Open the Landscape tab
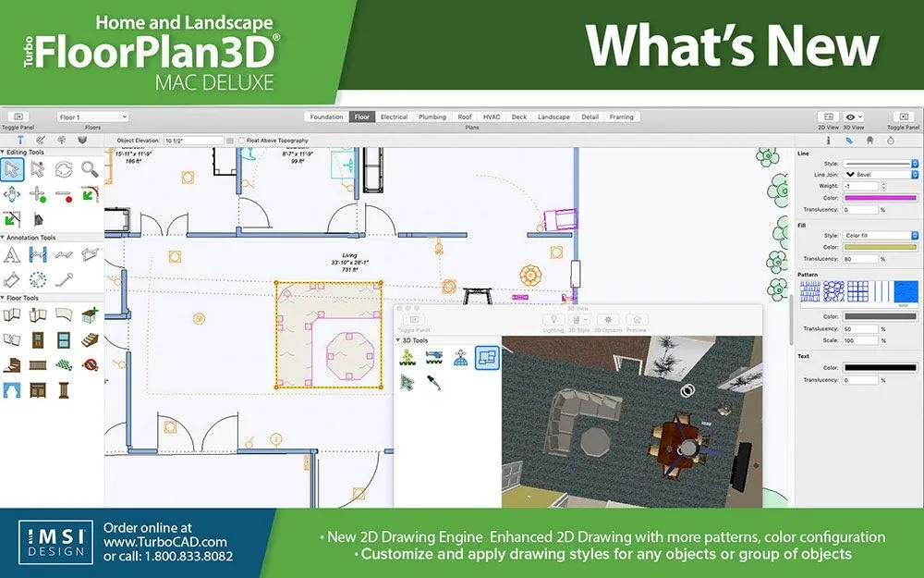Viewport: 924px width, 578px height. [x=554, y=117]
